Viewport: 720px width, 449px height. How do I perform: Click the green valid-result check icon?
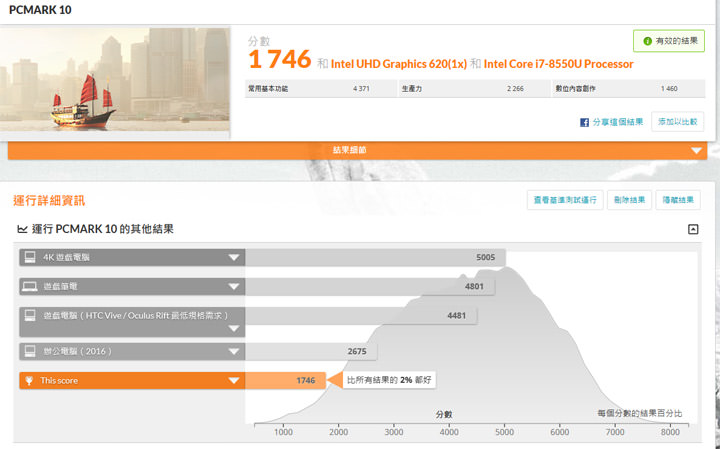[x=647, y=41]
